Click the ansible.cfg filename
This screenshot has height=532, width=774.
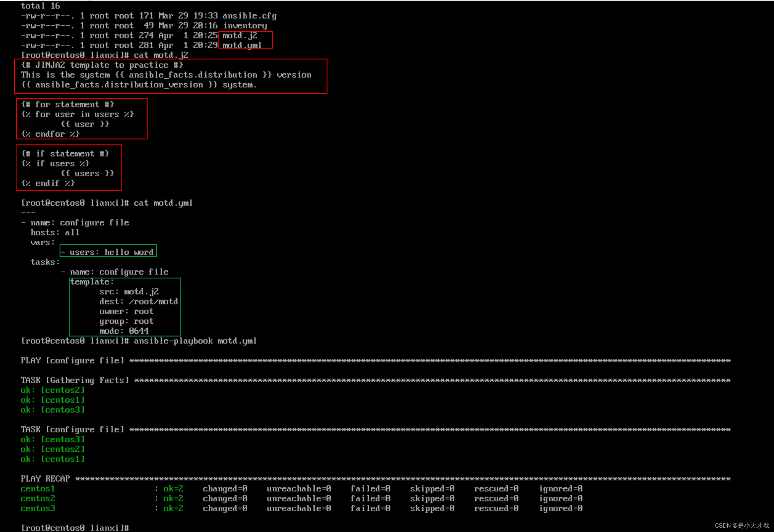249,16
